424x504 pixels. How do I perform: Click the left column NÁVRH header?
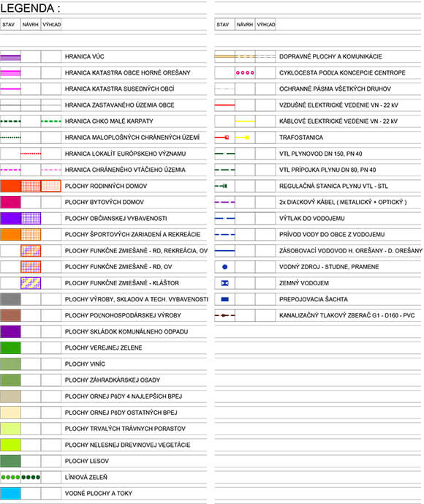(30, 24)
